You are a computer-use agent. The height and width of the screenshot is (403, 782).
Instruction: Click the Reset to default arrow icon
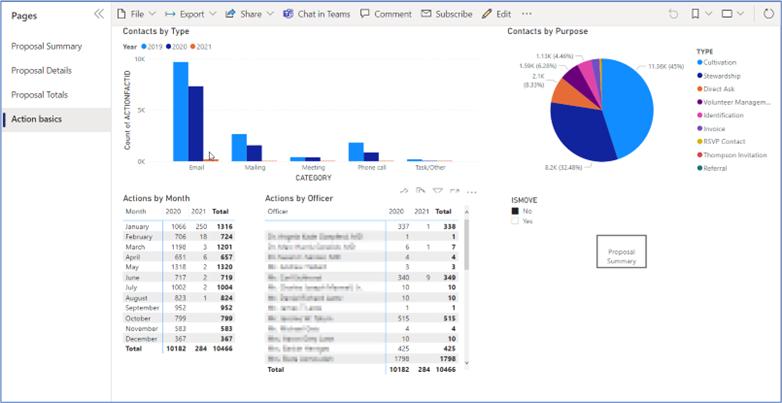(673, 14)
